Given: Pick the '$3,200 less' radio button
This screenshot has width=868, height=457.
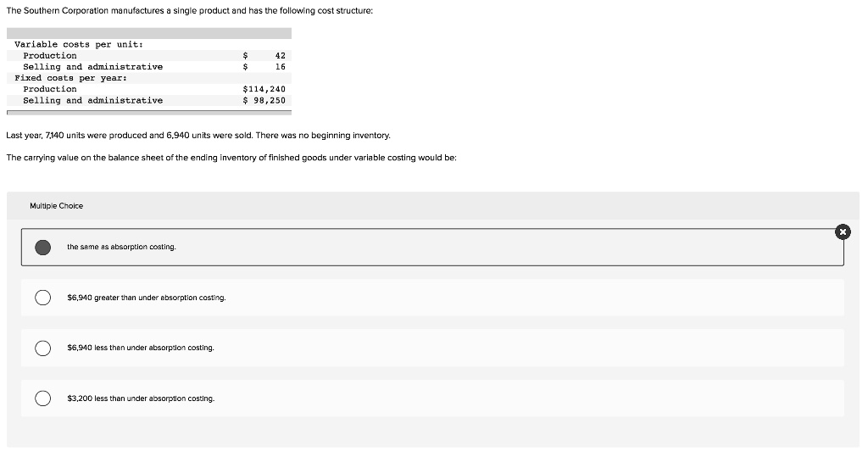Looking at the screenshot, I should pyautogui.click(x=42, y=398).
